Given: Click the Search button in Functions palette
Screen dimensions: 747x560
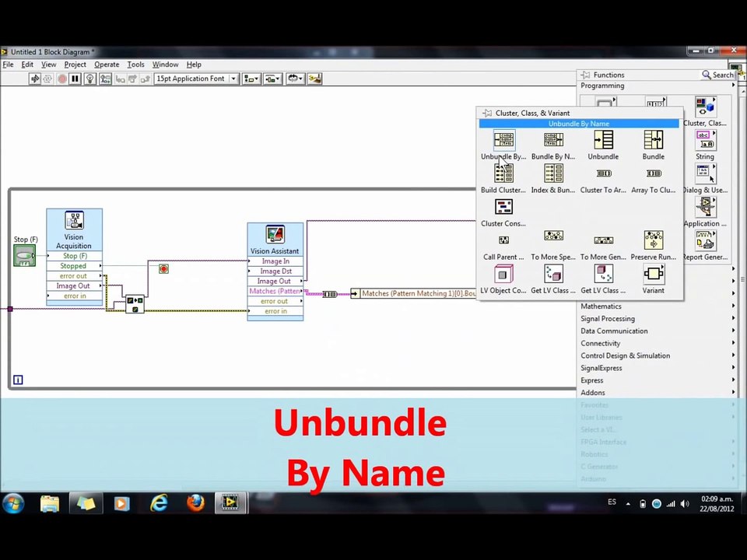Looking at the screenshot, I should 718,75.
